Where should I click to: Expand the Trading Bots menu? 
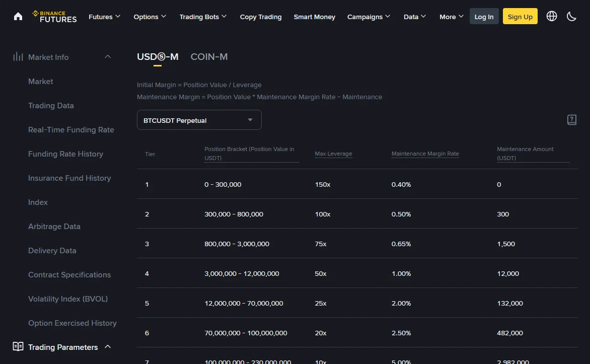tap(203, 17)
